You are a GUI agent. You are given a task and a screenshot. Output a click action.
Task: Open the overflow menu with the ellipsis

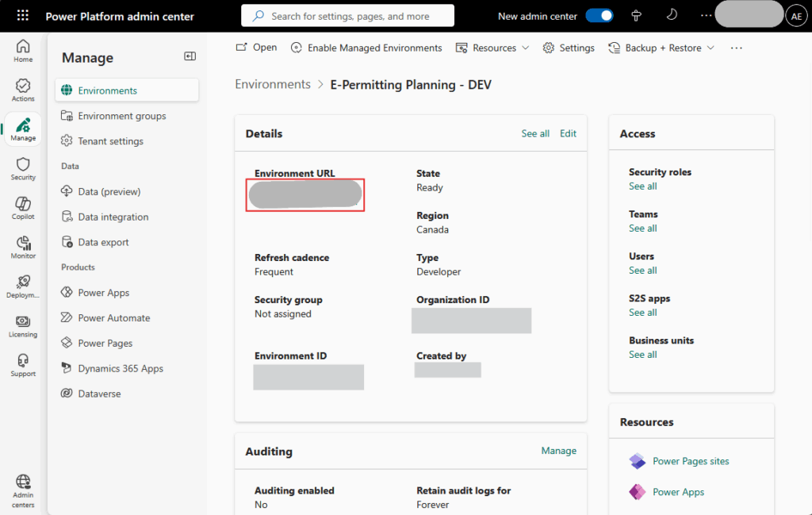(x=736, y=48)
